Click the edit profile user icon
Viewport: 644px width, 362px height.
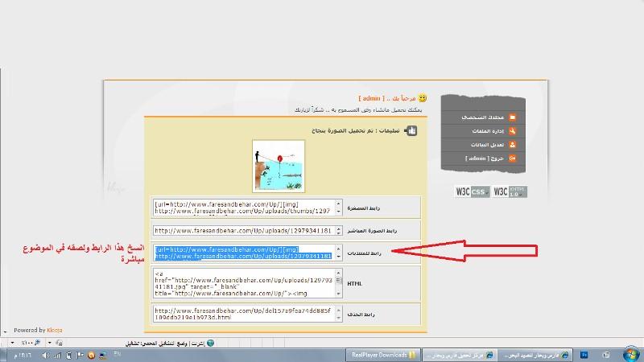pyautogui.click(x=513, y=145)
